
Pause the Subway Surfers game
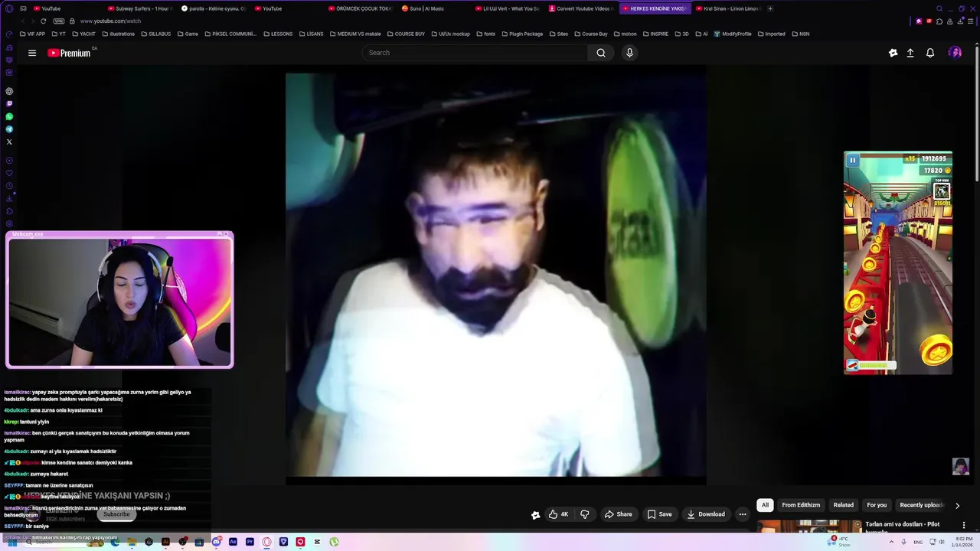(852, 160)
